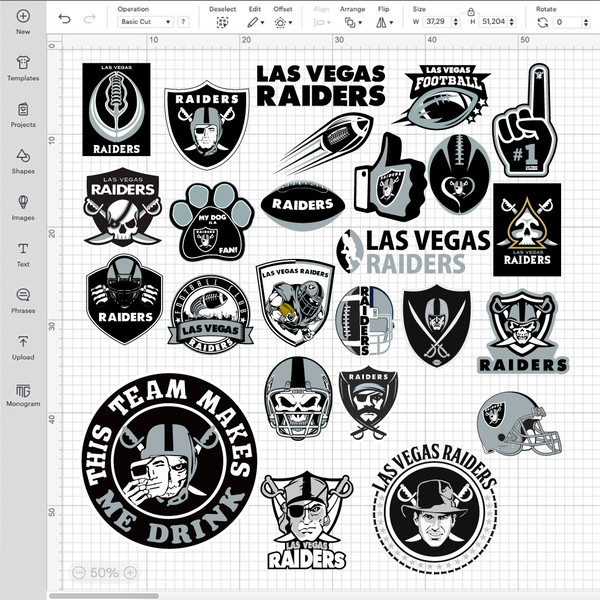The image size is (600, 600).
Task: Add Text from the sidebar
Action: pos(23,254)
